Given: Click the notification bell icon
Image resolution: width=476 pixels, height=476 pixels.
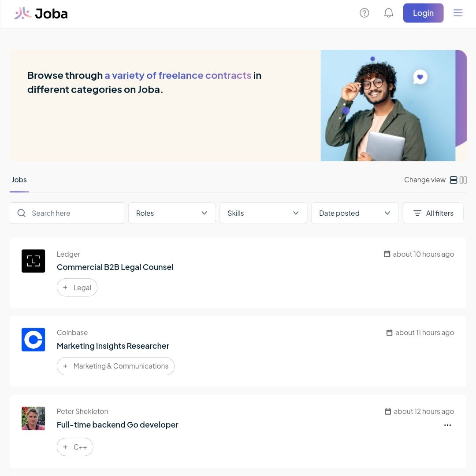Looking at the screenshot, I should pyautogui.click(x=388, y=13).
